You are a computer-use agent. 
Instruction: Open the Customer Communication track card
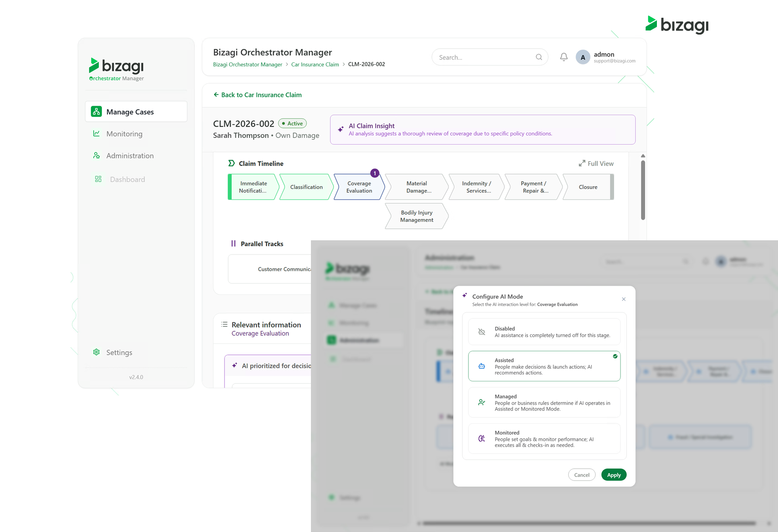(x=270, y=269)
